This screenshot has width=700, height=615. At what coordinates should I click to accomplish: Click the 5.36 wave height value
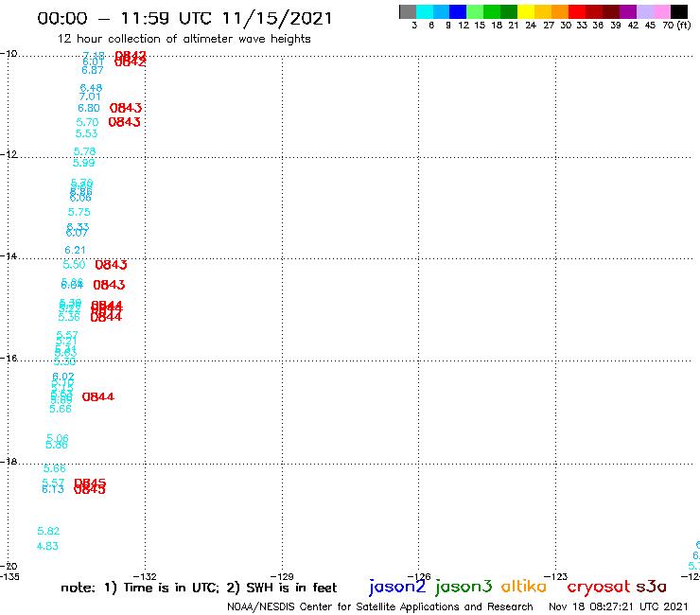tap(69, 317)
